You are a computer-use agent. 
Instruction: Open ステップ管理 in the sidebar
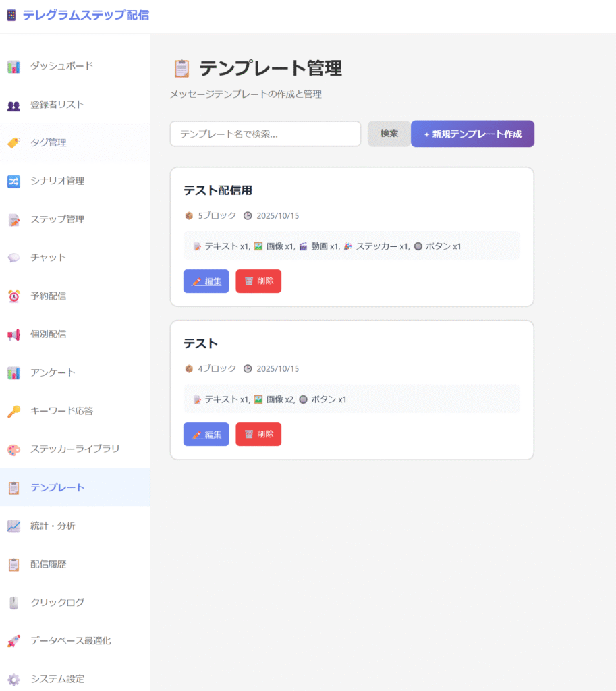pyautogui.click(x=57, y=219)
